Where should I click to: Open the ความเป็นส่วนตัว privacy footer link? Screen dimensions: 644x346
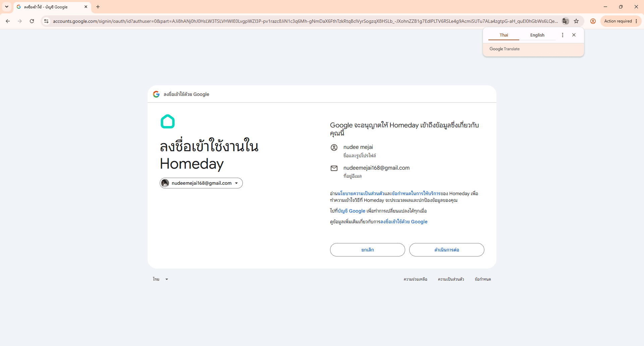click(451, 279)
